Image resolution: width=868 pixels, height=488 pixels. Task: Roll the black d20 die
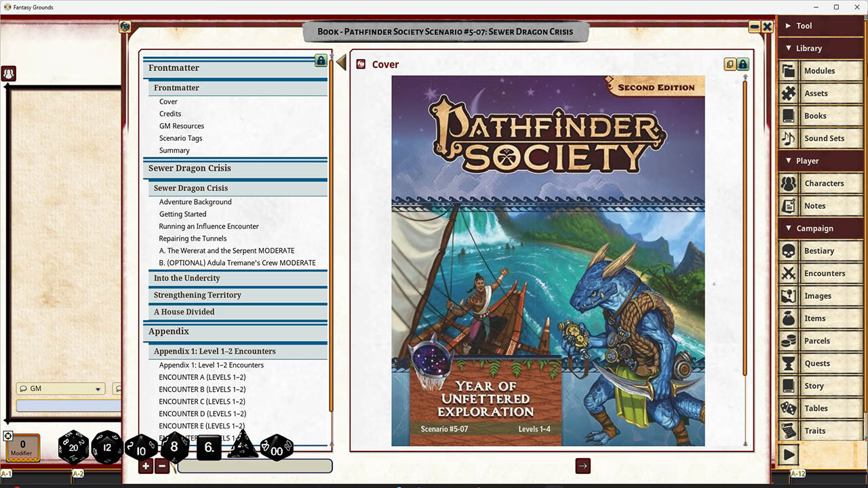(73, 447)
